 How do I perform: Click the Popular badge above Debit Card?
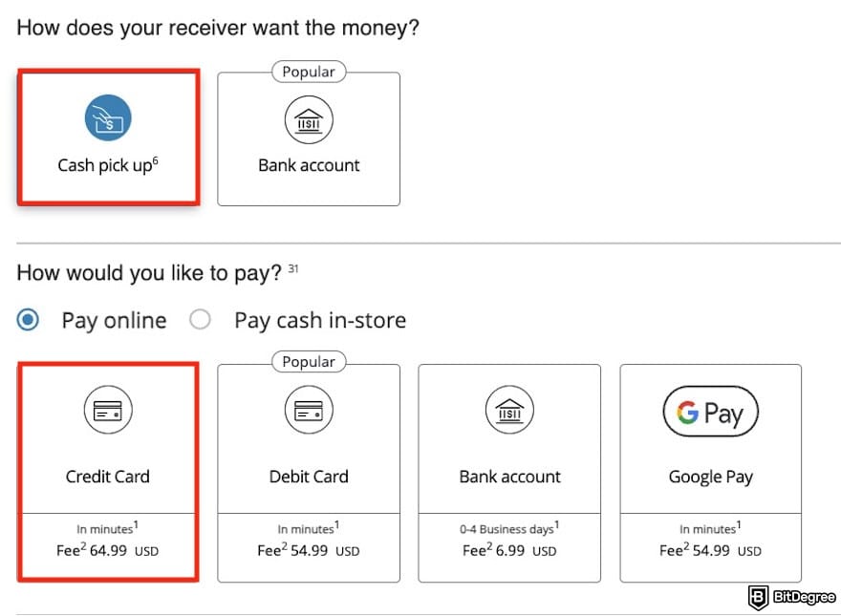(x=308, y=362)
